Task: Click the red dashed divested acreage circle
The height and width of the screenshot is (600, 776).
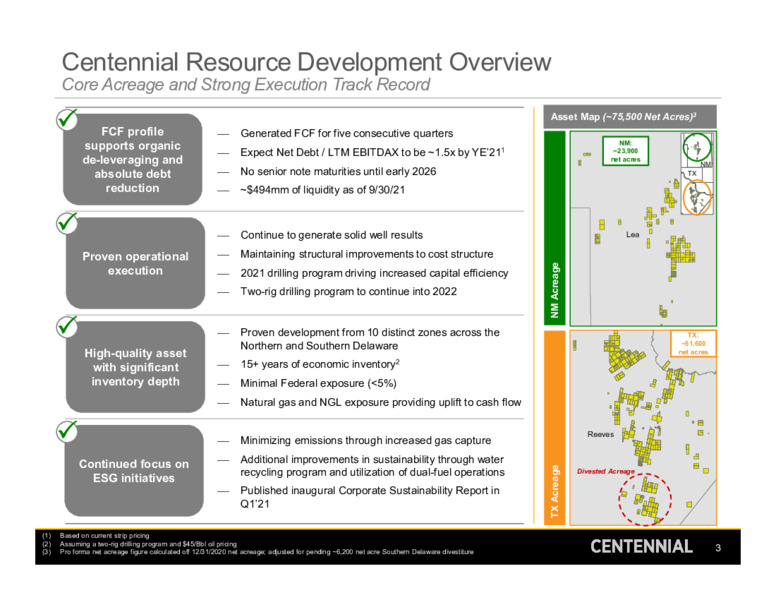Action: [x=645, y=500]
